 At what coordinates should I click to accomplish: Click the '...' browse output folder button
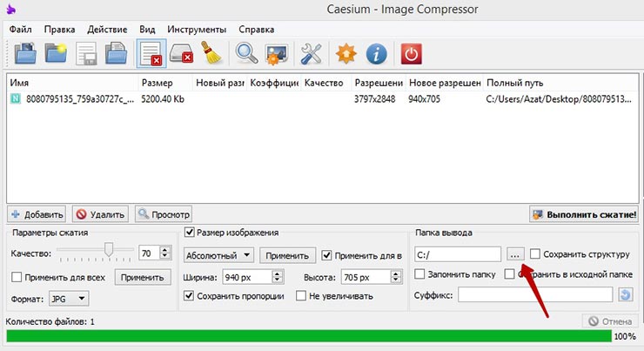514,254
